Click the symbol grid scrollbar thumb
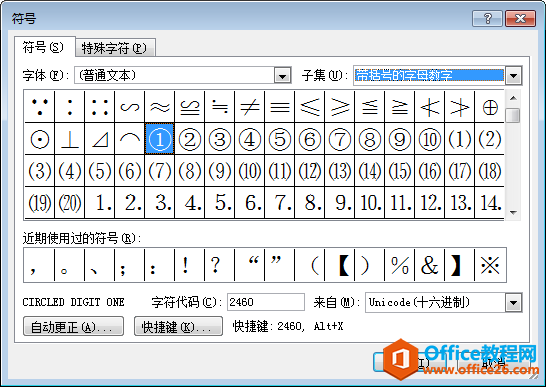 [513, 115]
